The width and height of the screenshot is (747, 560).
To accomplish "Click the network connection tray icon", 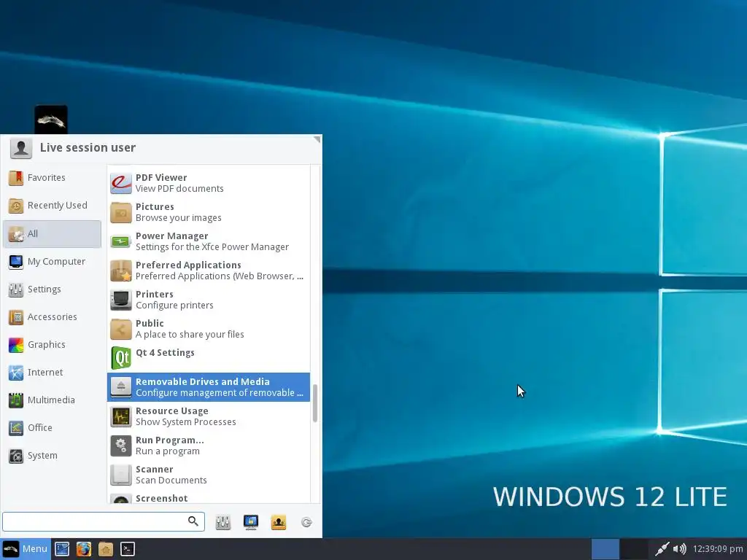I will (662, 549).
